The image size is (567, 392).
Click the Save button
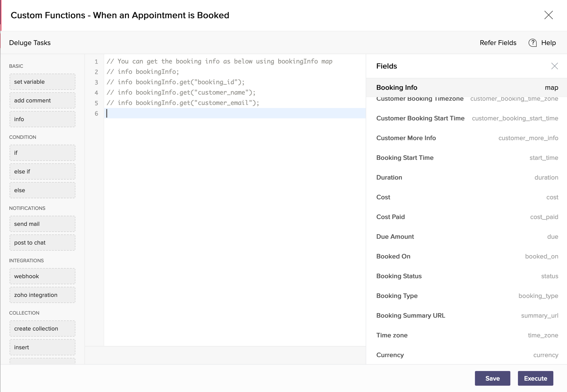[x=492, y=378]
